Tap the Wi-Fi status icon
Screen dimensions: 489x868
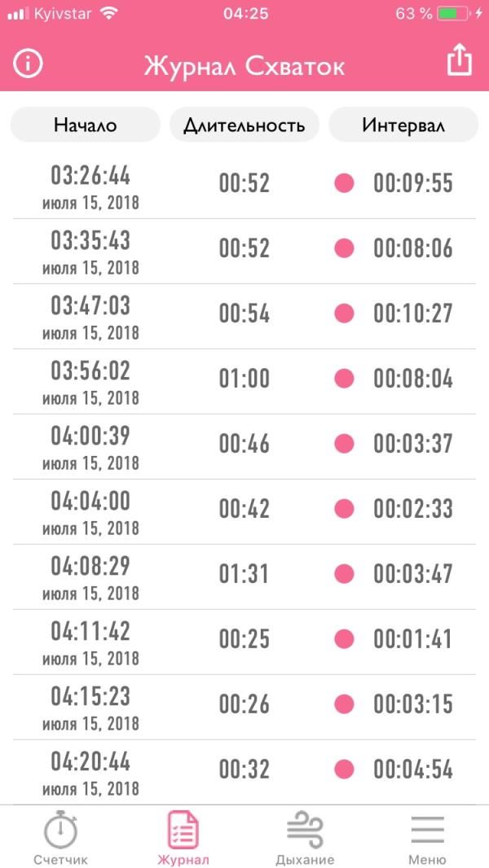[110, 13]
